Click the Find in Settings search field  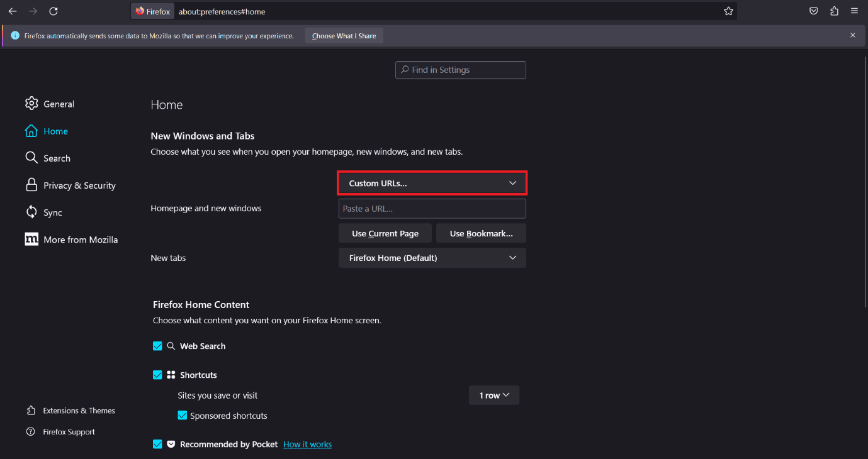[461, 70]
